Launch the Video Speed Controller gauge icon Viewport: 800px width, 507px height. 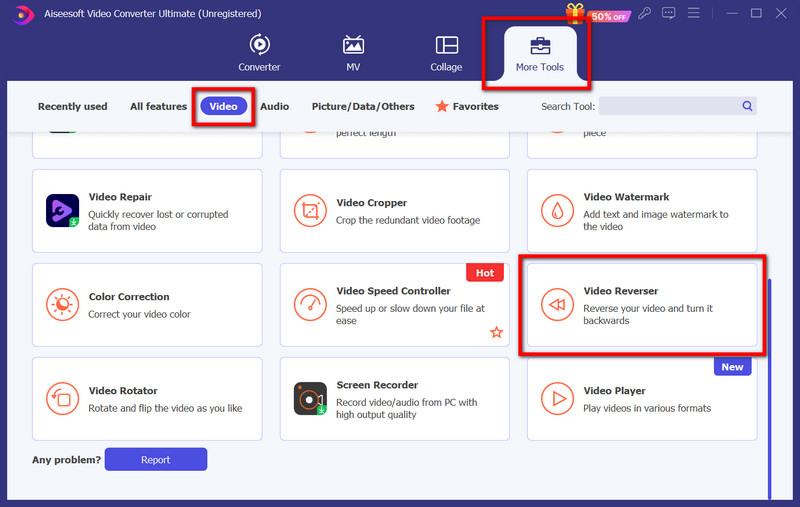coord(310,305)
